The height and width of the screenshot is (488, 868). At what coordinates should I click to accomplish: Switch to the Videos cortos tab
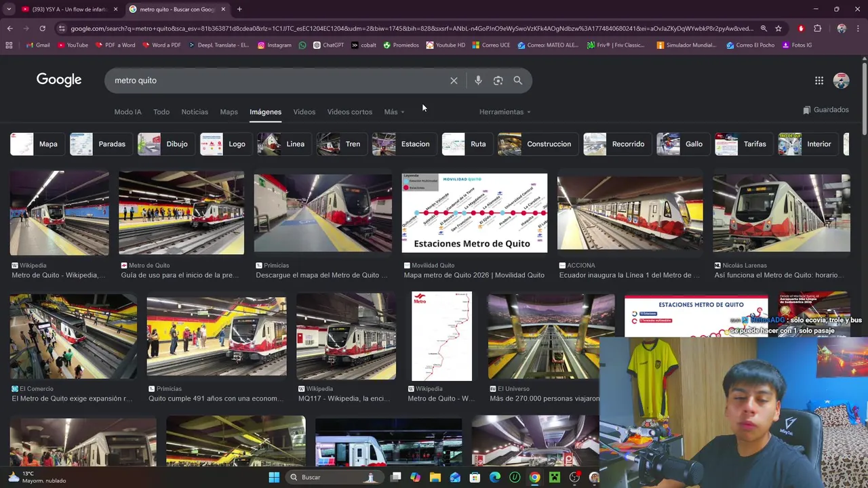[349, 112]
